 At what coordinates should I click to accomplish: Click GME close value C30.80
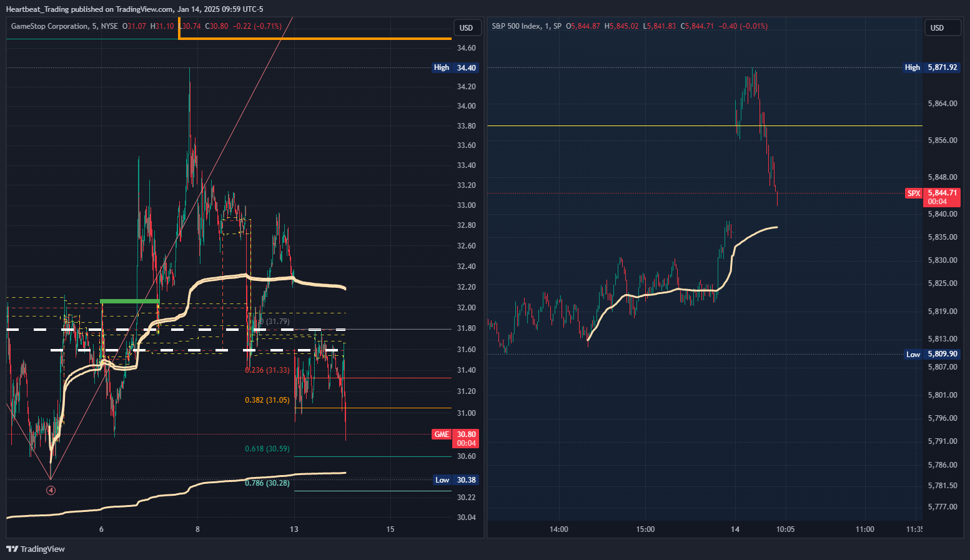tap(217, 26)
